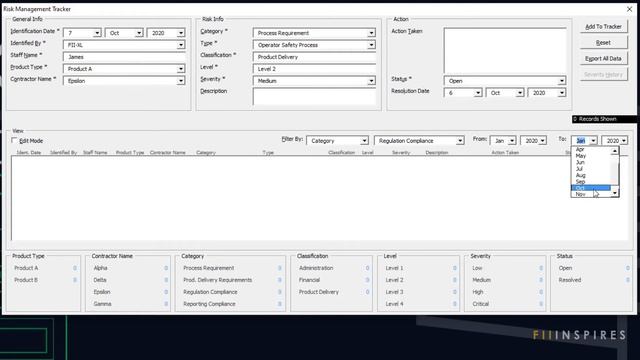
Task: Open the From year dropdown
Action: click(x=542, y=141)
